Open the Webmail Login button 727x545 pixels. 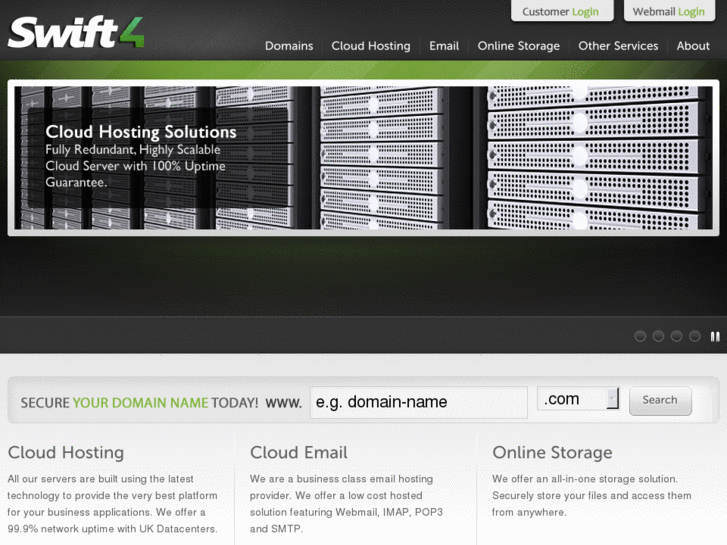tap(669, 11)
